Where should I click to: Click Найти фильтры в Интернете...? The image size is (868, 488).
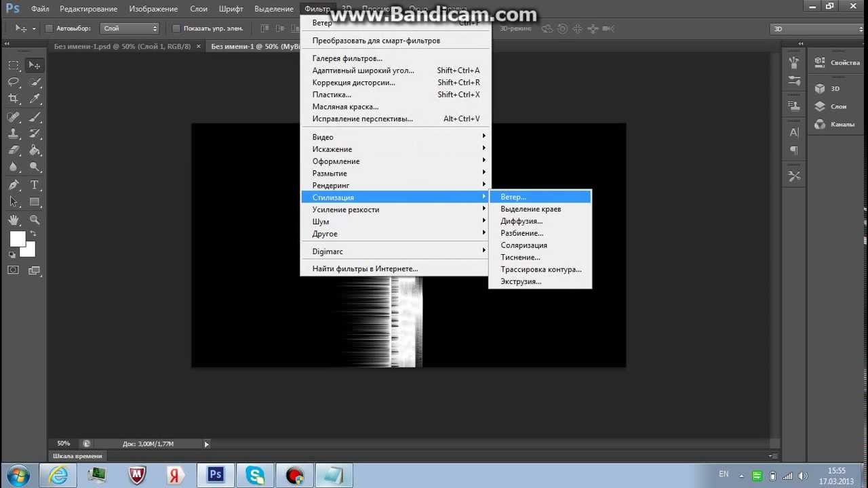[x=395, y=268]
